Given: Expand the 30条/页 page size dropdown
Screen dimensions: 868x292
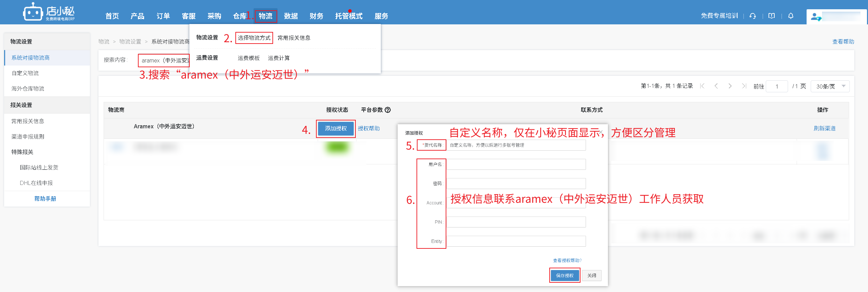Looking at the screenshot, I should 830,86.
